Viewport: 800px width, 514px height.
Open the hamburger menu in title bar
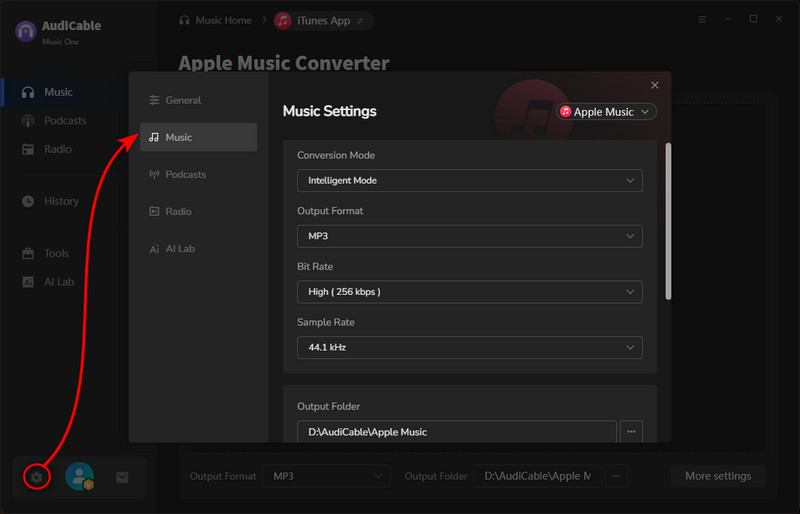click(x=702, y=19)
